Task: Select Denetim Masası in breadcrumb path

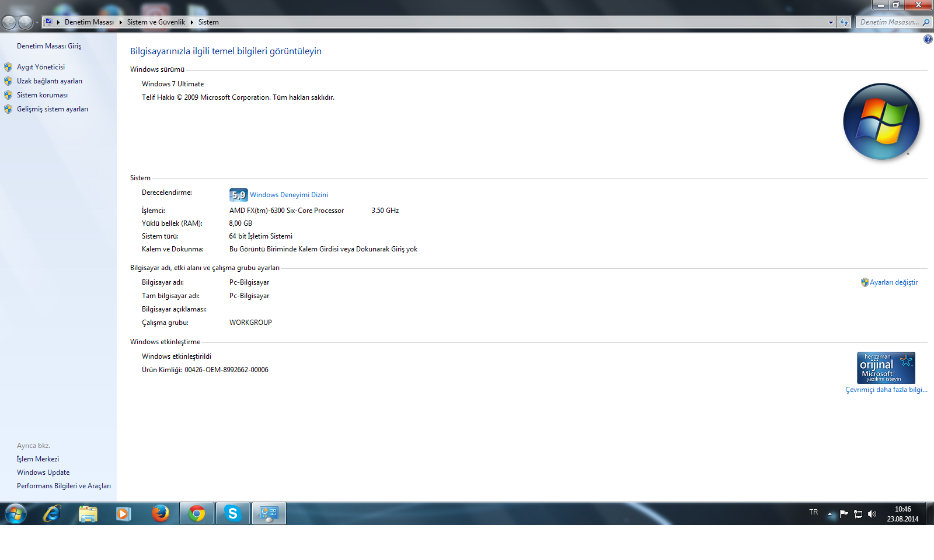Action: pyautogui.click(x=89, y=22)
